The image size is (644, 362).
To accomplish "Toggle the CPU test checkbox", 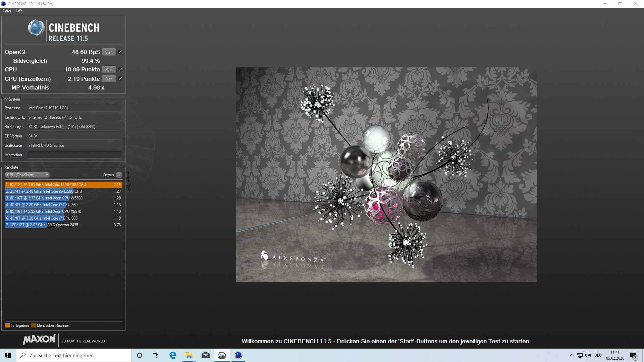I will coord(120,69).
